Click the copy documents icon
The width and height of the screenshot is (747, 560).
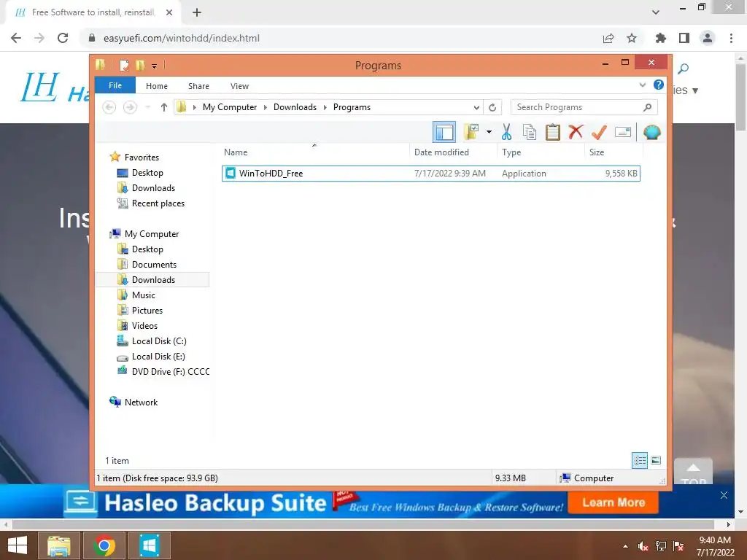pos(530,132)
